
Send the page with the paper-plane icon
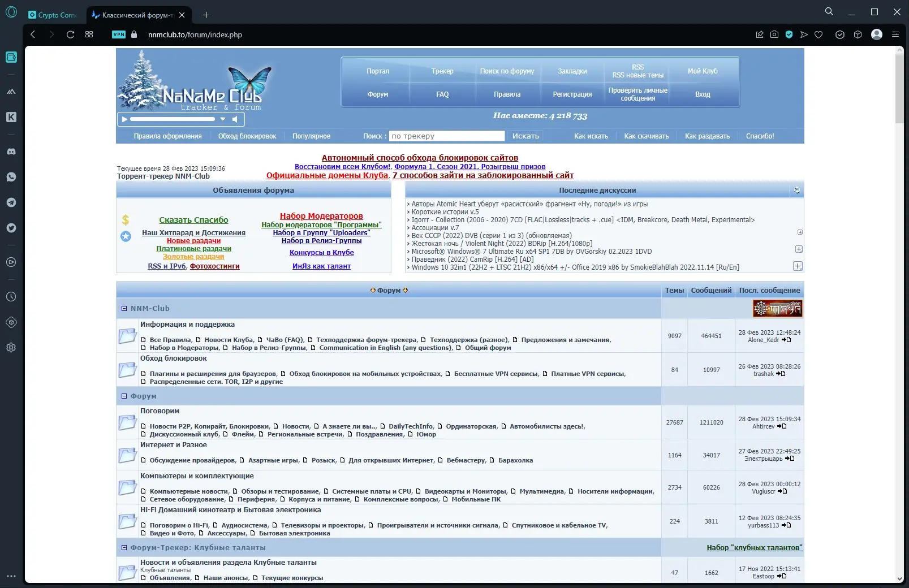pyautogui.click(x=804, y=34)
